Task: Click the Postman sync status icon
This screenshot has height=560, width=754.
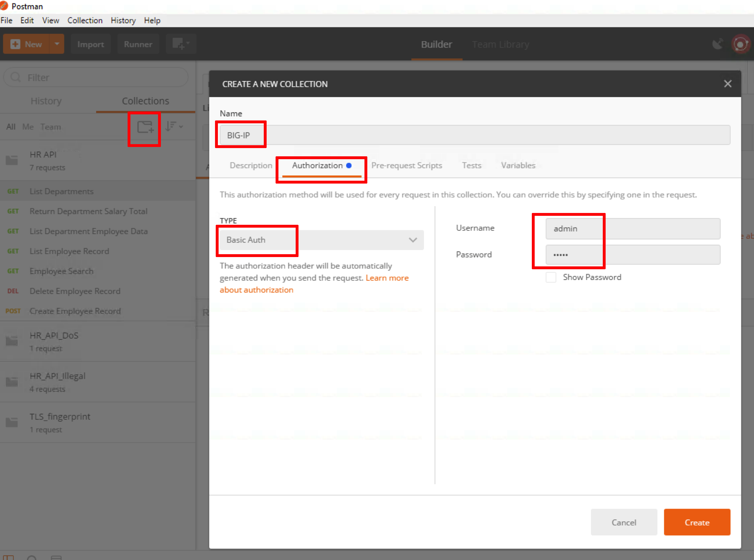Action: click(741, 44)
